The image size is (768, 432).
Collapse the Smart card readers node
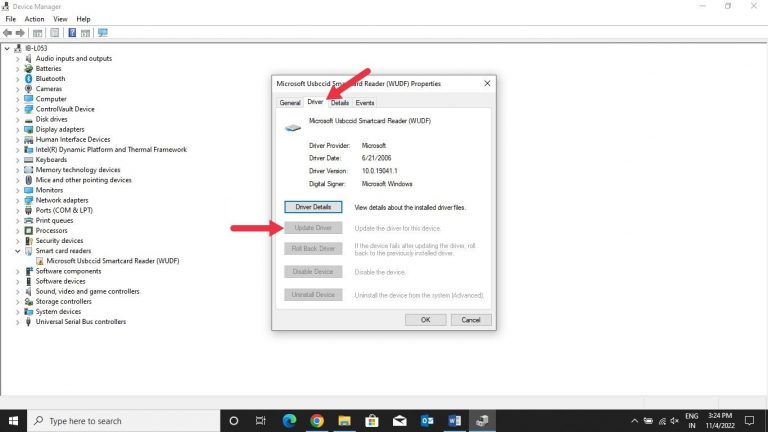click(x=18, y=251)
